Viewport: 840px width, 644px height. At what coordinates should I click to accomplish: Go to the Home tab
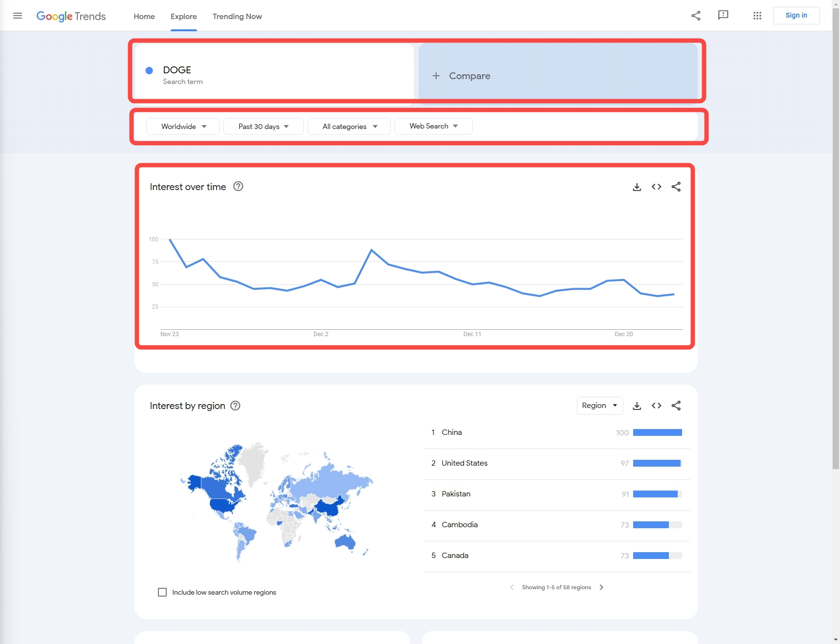tap(144, 16)
